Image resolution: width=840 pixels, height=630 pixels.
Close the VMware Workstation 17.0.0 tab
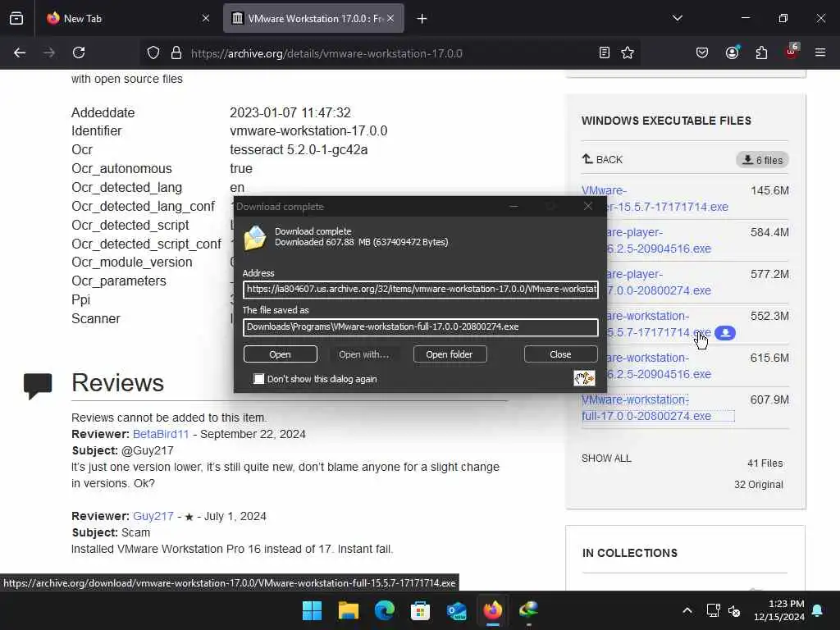(x=390, y=18)
